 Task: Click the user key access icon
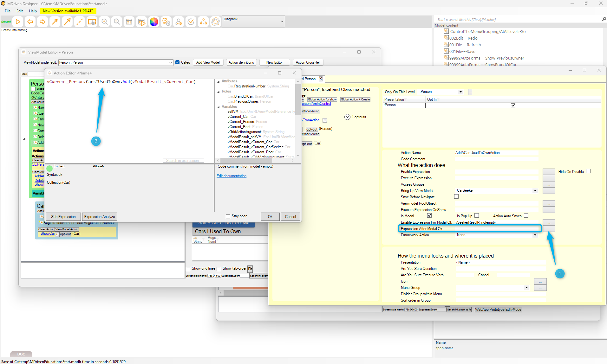[x=179, y=22]
